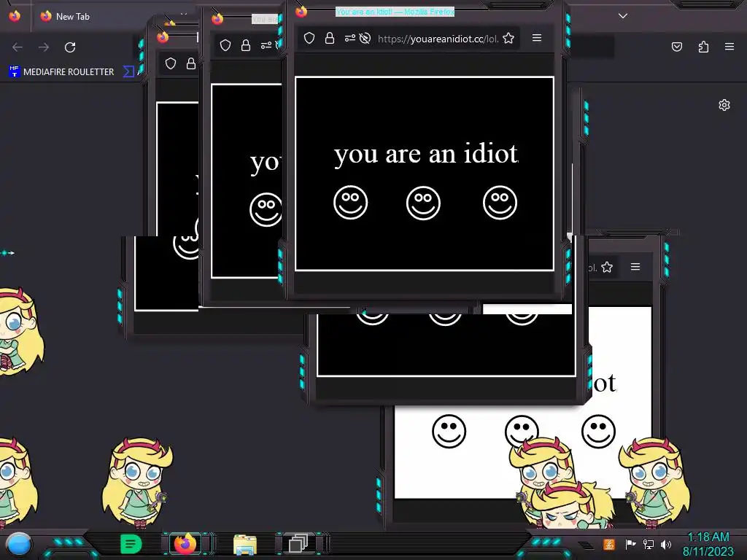The width and height of the screenshot is (747, 560).
Task: Click padlock site-info icon in front popup
Action: click(x=329, y=38)
